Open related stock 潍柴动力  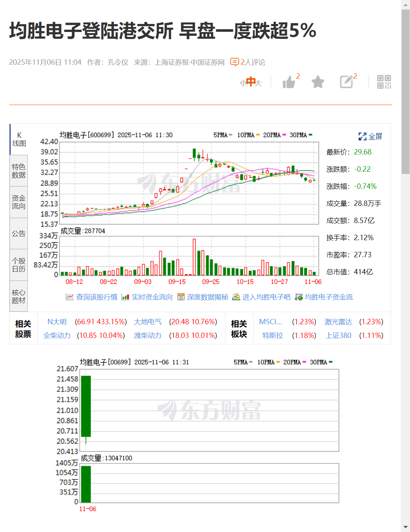148,335
